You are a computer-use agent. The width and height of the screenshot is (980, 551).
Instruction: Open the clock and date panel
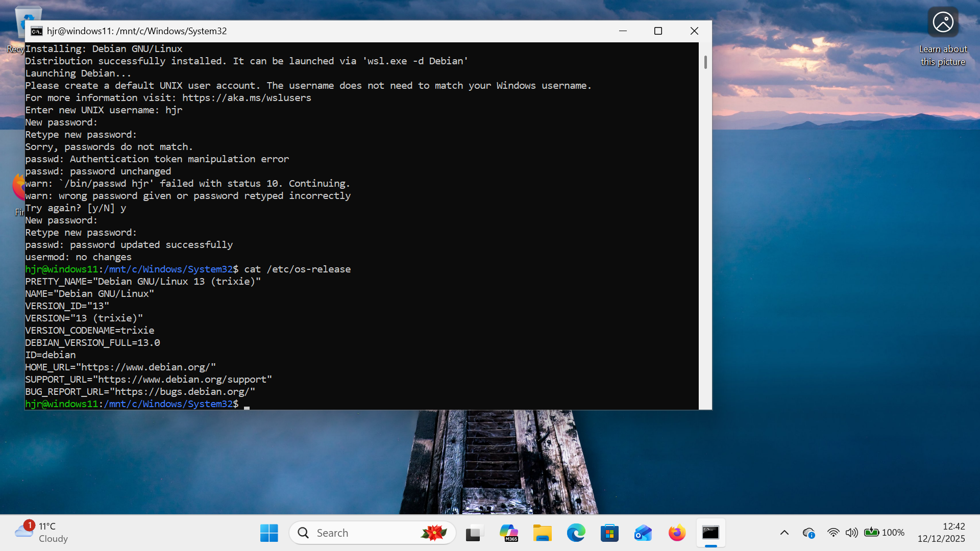click(941, 533)
